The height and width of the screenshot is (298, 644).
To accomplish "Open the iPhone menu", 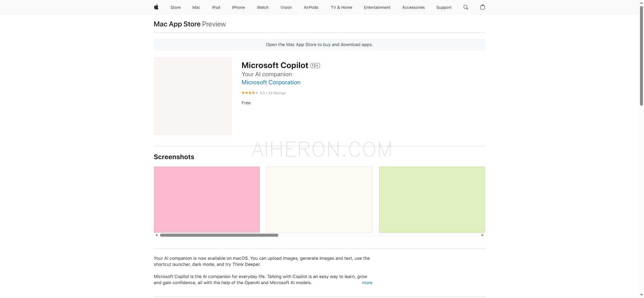I will (x=238, y=7).
